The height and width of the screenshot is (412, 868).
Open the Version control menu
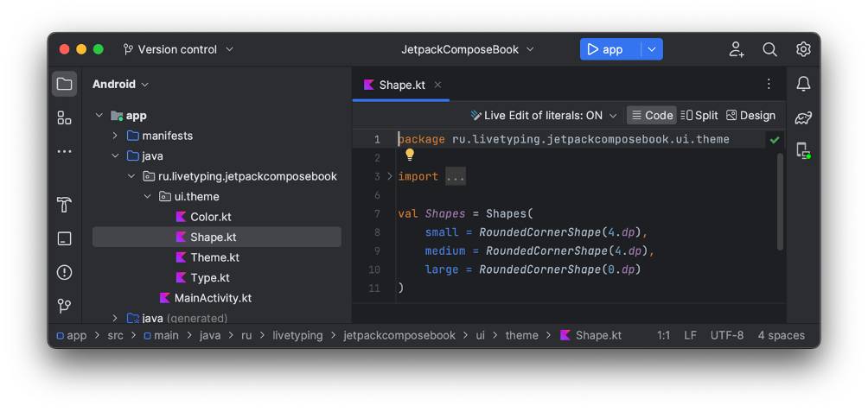tap(178, 49)
